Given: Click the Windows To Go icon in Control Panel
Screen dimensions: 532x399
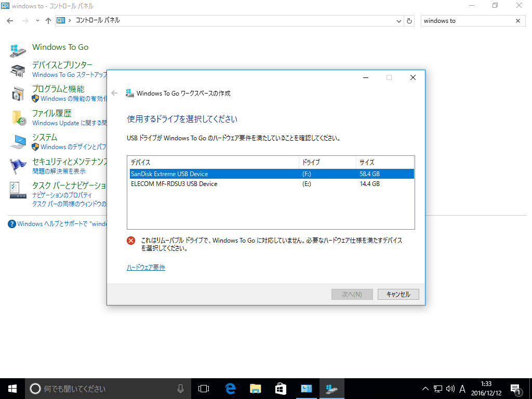Looking at the screenshot, I should (x=18, y=50).
